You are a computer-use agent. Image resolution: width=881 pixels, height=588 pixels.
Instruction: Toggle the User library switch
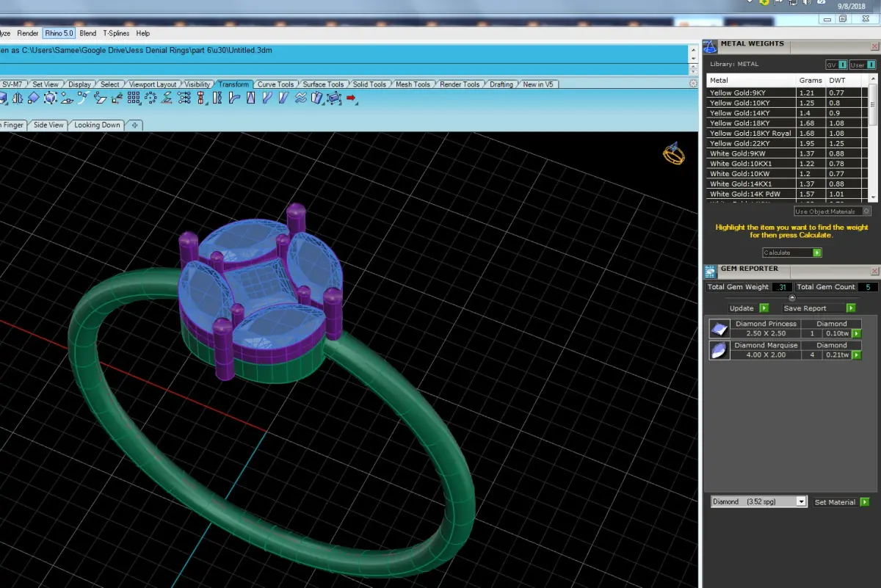[863, 65]
